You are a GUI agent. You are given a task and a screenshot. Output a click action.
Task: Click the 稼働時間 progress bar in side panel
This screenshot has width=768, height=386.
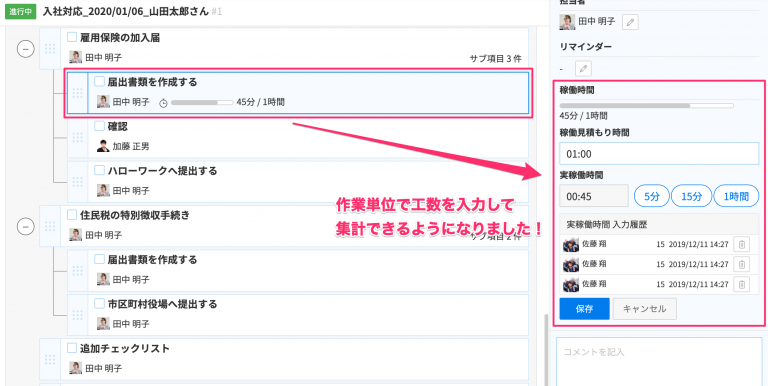pos(647,105)
